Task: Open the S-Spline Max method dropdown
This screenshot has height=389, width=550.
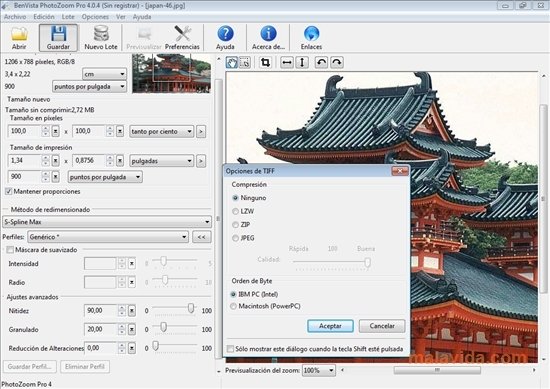Action: click(x=107, y=222)
